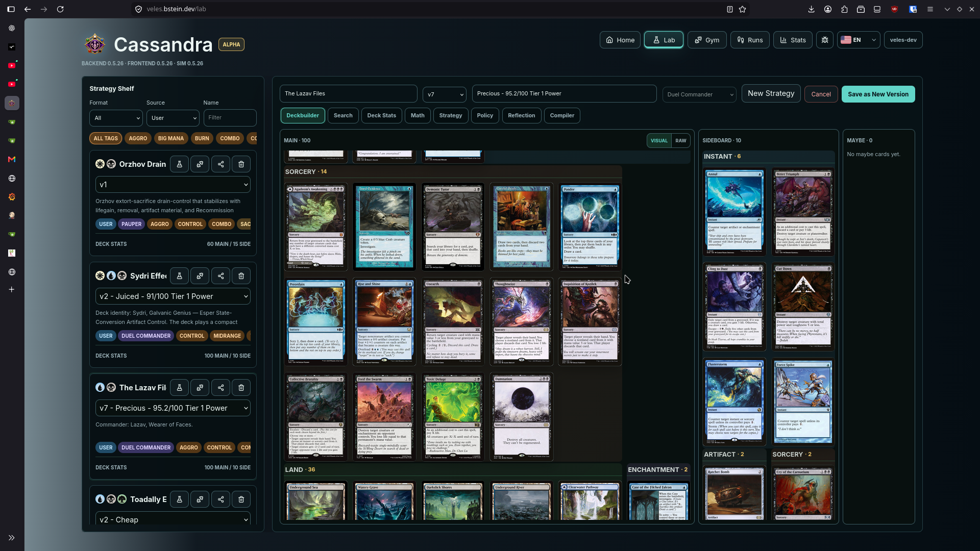Screen dimensions: 980x551
Task: Toggle the BURN tag filter
Action: point(202,138)
